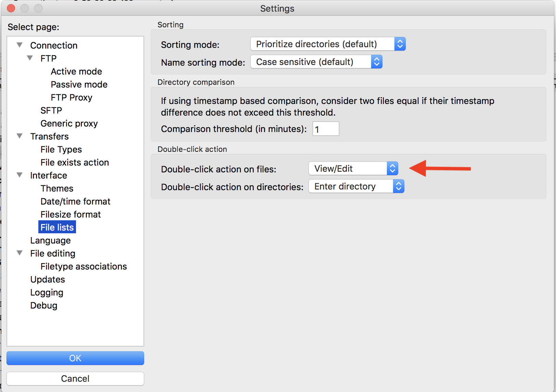Cancel the settings dialog
Viewport: 556px width, 392px height.
75,378
